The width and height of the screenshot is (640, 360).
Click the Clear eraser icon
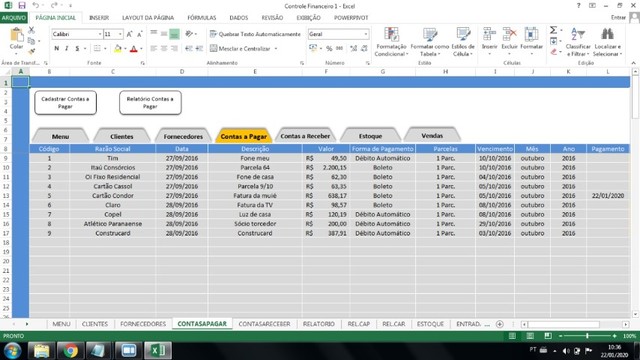(x=553, y=52)
